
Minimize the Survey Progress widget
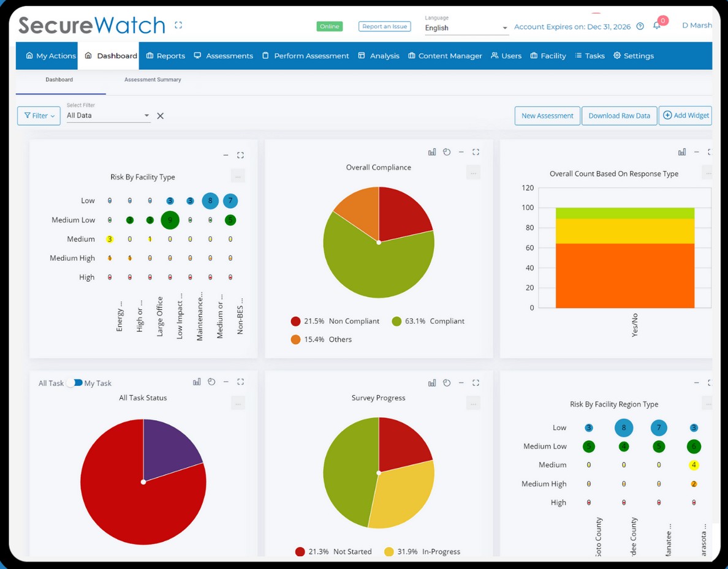[x=461, y=382]
